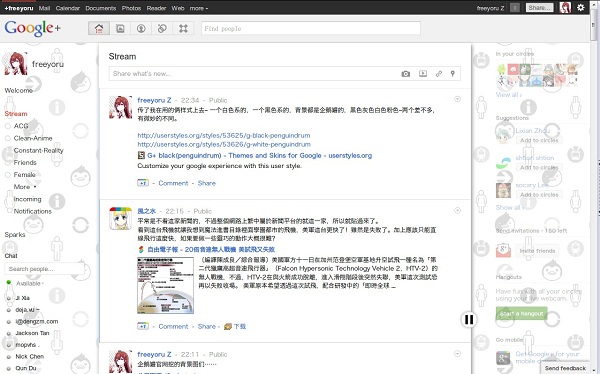600x374 pixels.
Task: Click the Google+ logo
Action: tap(33, 28)
